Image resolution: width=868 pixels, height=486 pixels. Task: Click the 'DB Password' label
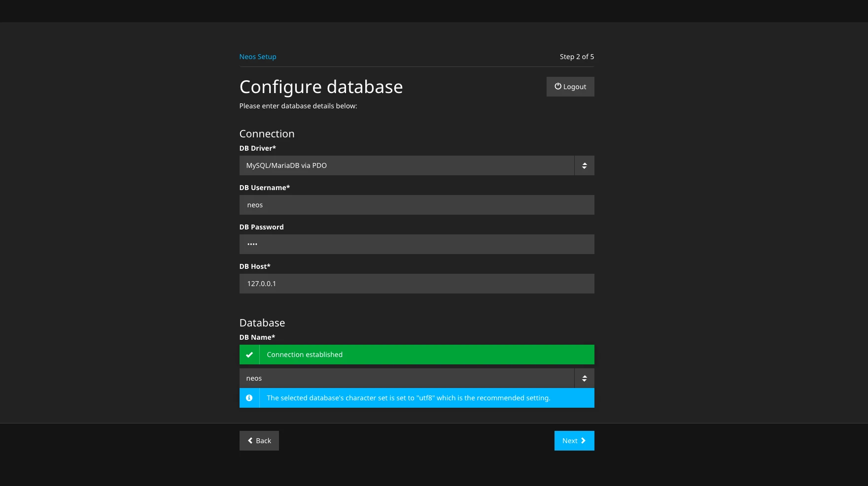(262, 227)
